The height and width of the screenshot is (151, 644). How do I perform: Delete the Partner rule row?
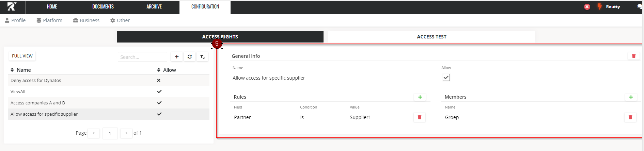click(419, 117)
